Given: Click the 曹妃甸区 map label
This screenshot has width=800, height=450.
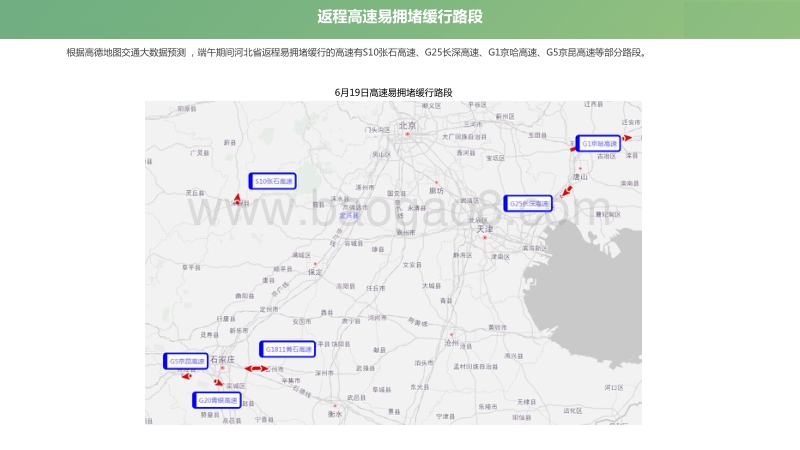Looking at the screenshot, I should (x=608, y=215).
